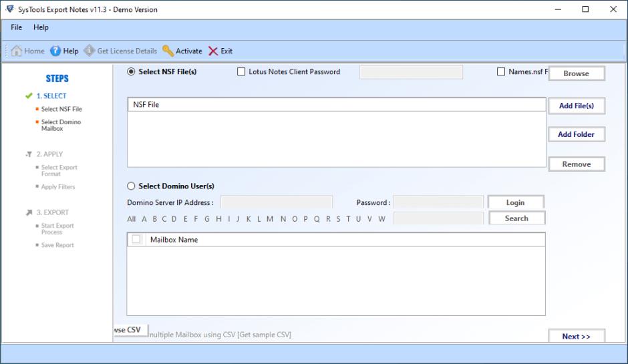Open the Get sample CSV link

click(264, 335)
